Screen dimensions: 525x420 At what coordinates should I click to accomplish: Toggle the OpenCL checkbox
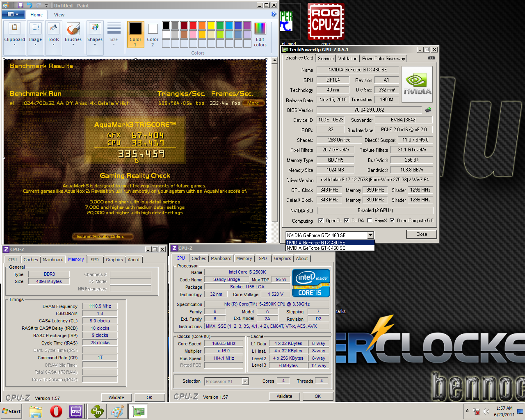coord(321,220)
